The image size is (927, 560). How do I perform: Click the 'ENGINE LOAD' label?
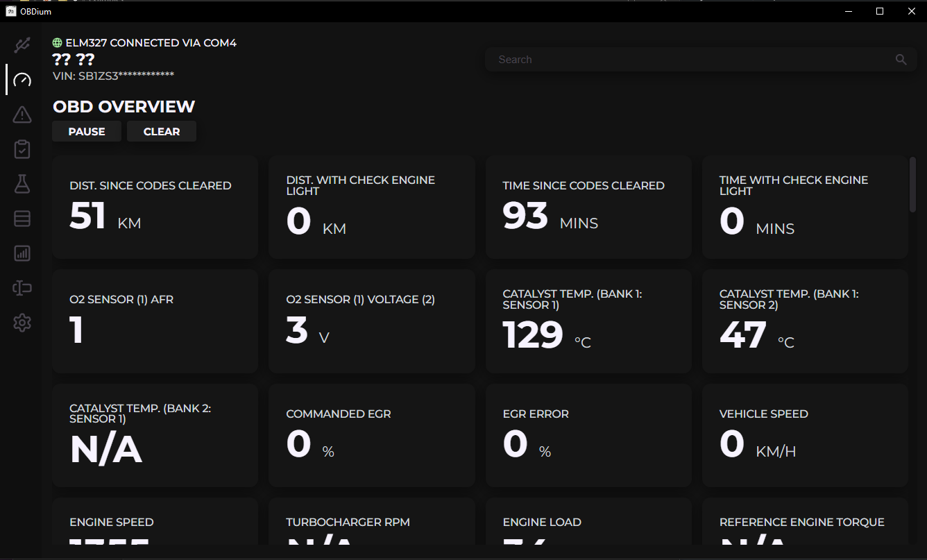542,522
